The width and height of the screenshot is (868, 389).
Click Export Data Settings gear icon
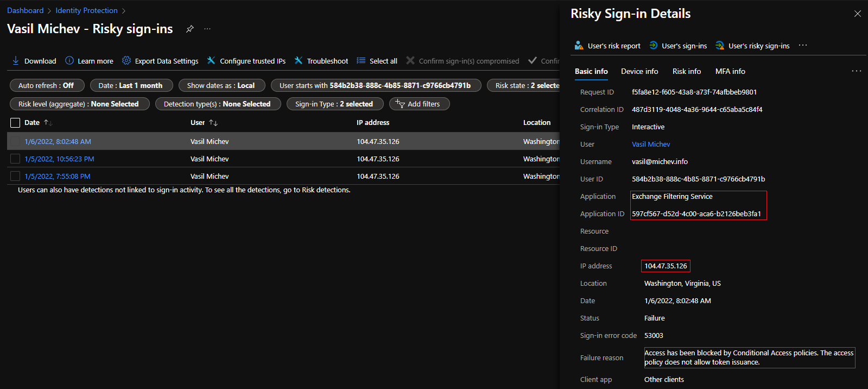126,60
